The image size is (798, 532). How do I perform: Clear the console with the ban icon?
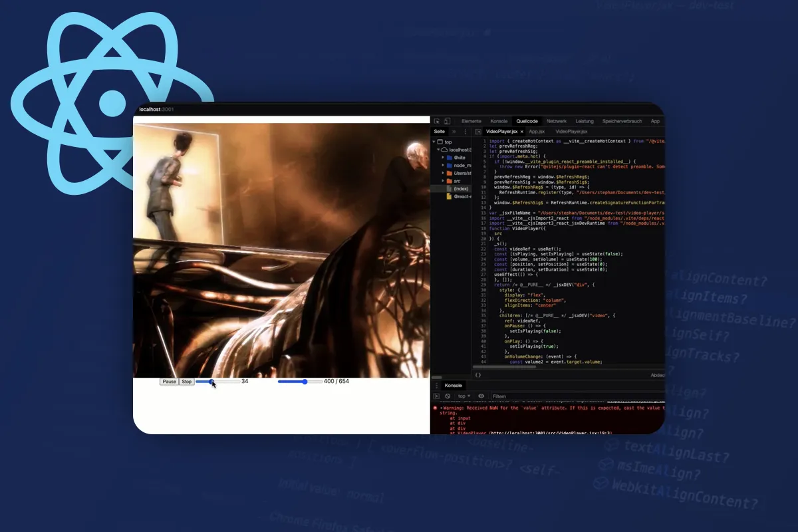pyautogui.click(x=448, y=396)
